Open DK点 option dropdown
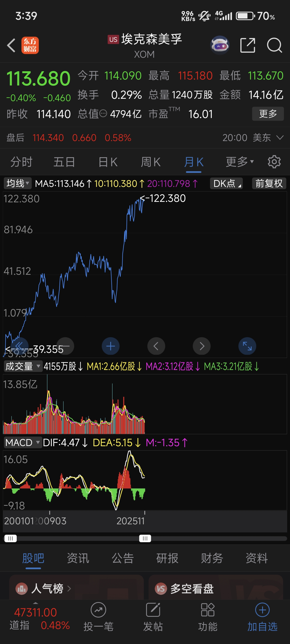 226,183
